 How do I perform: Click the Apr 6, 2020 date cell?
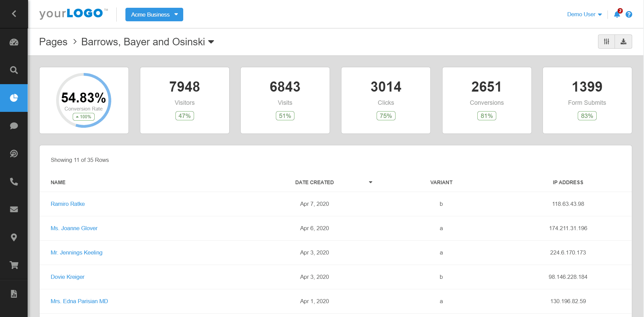[x=314, y=228]
